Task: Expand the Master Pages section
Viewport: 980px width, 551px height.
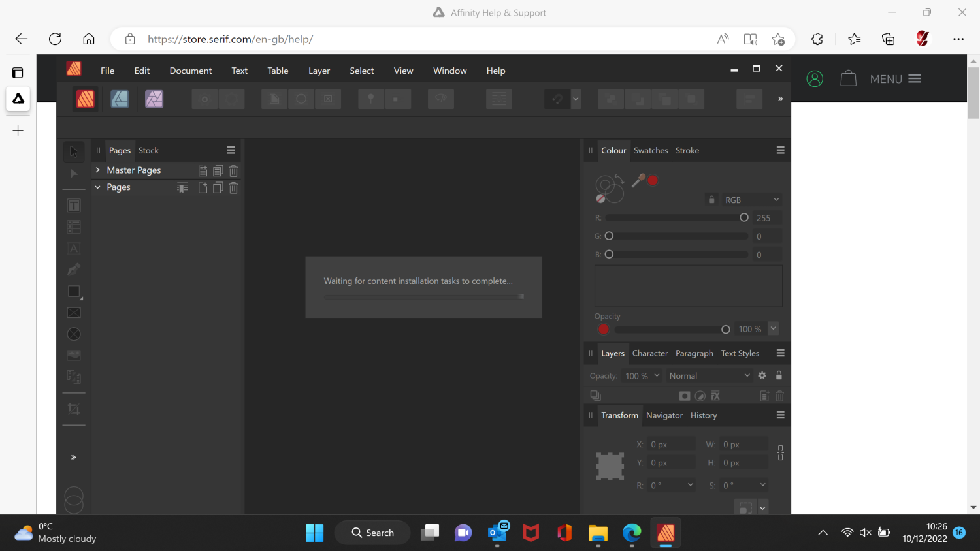Action: [98, 170]
